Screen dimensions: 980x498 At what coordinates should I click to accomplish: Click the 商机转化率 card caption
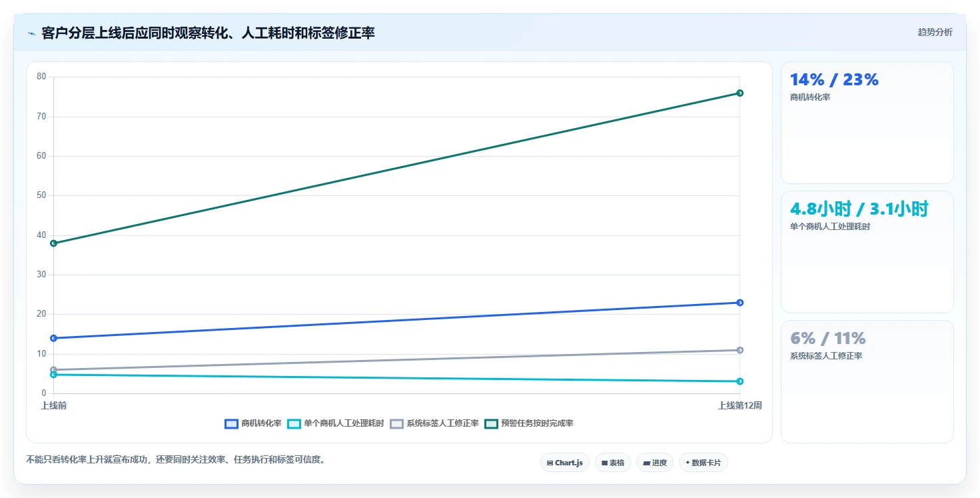click(x=810, y=97)
